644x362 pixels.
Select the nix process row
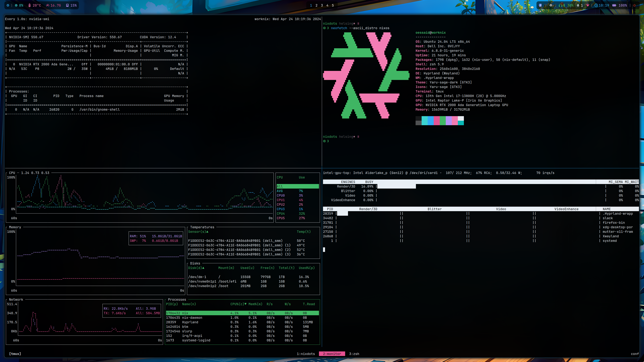tap(242, 313)
